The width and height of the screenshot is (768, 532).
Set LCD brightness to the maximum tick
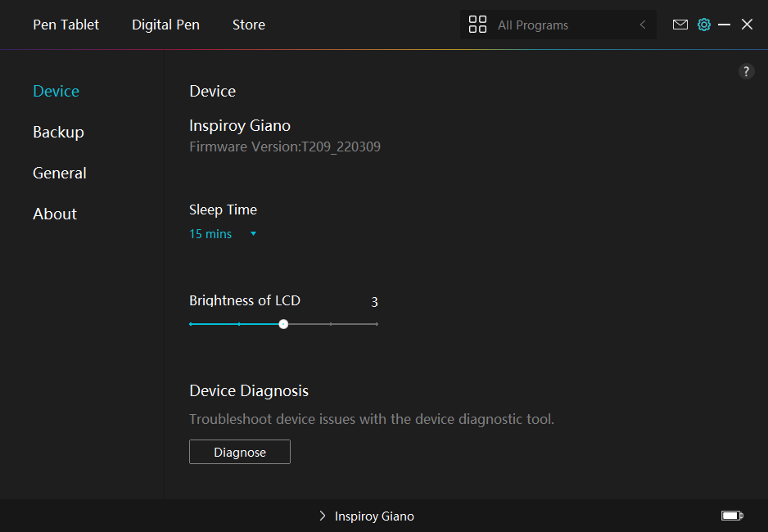[377, 324]
